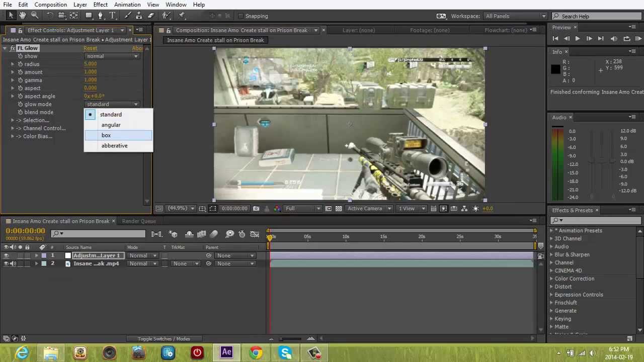Select the Pen tool
This screenshot has width=644, height=362.
click(101, 16)
